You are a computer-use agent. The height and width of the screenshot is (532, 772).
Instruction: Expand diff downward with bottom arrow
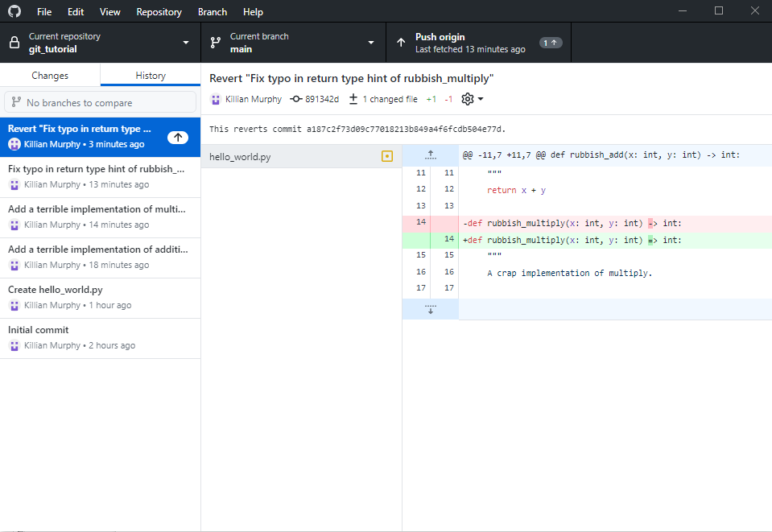(x=431, y=309)
